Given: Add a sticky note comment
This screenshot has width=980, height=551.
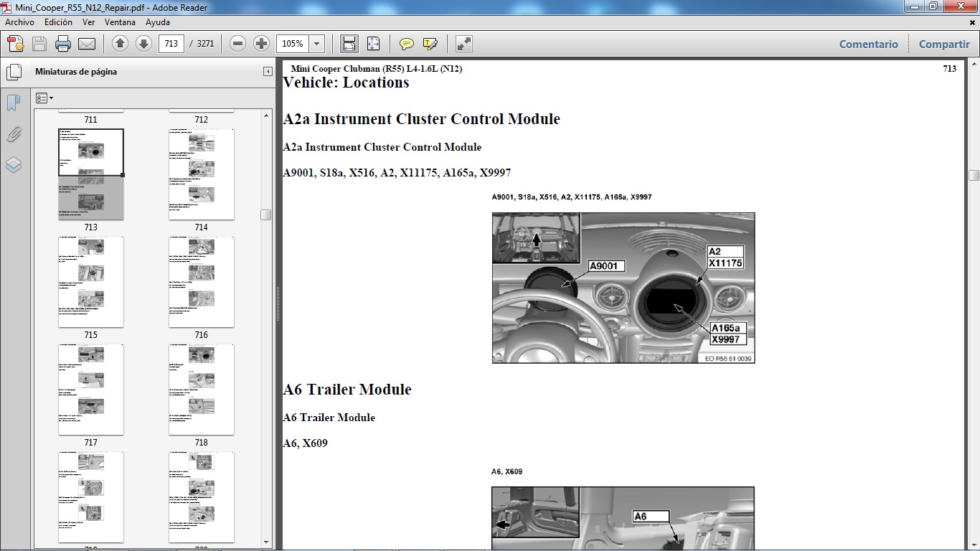Looking at the screenshot, I should click(x=407, y=44).
